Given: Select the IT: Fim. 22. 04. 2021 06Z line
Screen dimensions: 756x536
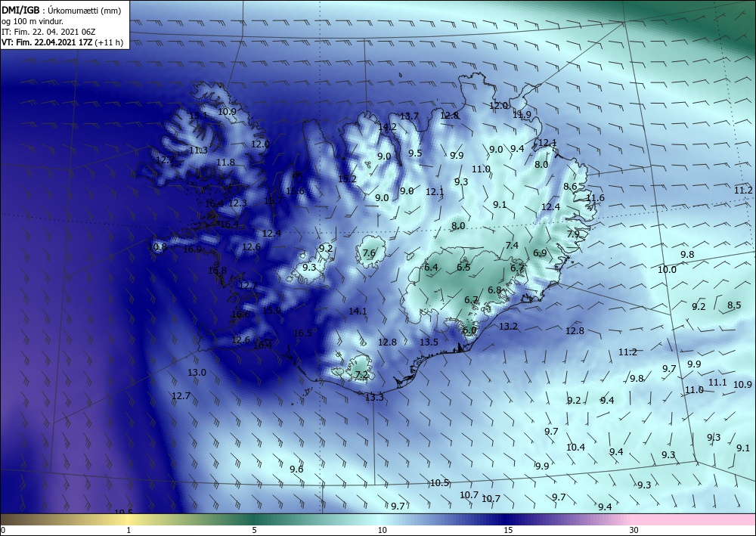Looking at the screenshot, I should pyautogui.click(x=48, y=32).
